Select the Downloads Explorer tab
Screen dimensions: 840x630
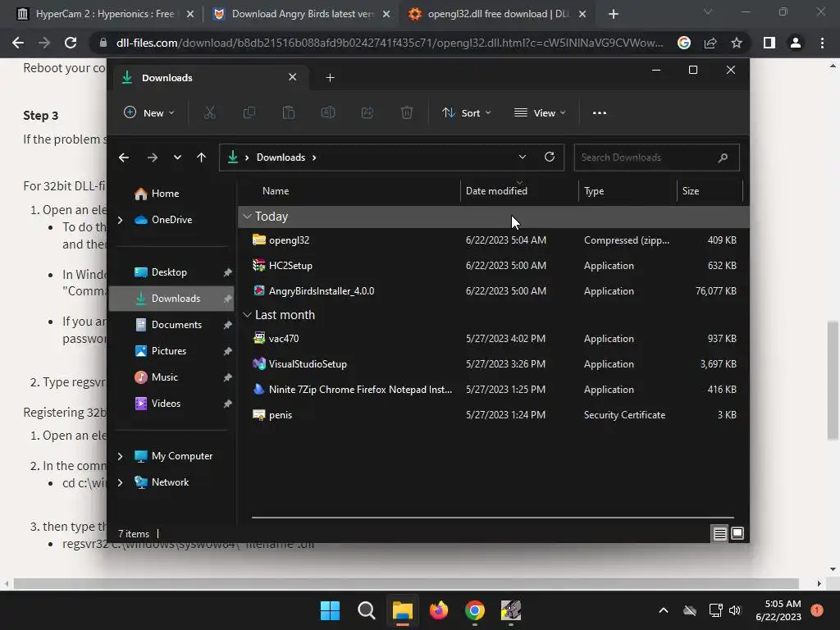209,78
